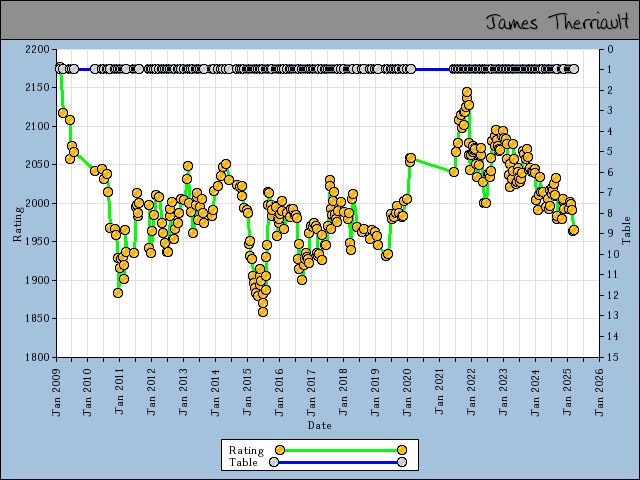Image resolution: width=640 pixels, height=480 pixels.
Task: Click the Table legend's left gray marker
Action: coord(274,462)
